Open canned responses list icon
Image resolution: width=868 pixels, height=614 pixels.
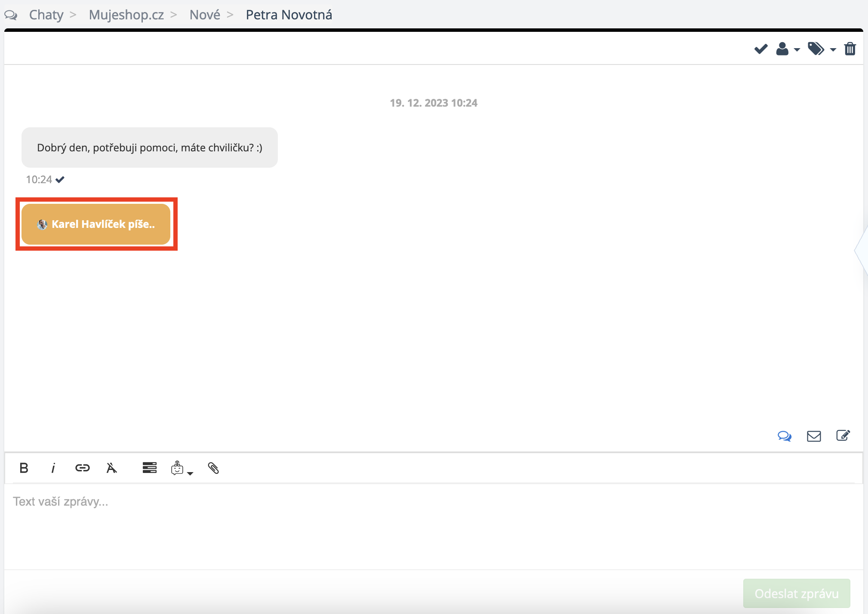[x=149, y=468]
